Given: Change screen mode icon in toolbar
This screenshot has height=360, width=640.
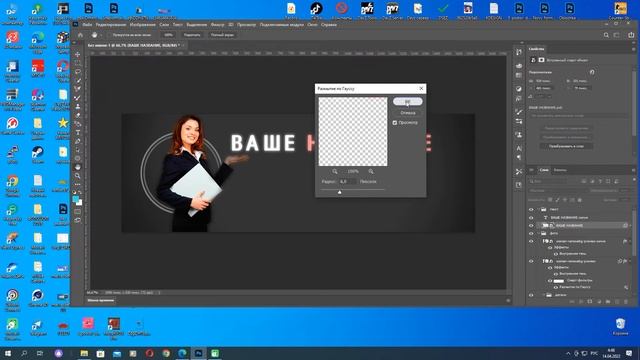Looking at the screenshot, I should pos(78,220).
